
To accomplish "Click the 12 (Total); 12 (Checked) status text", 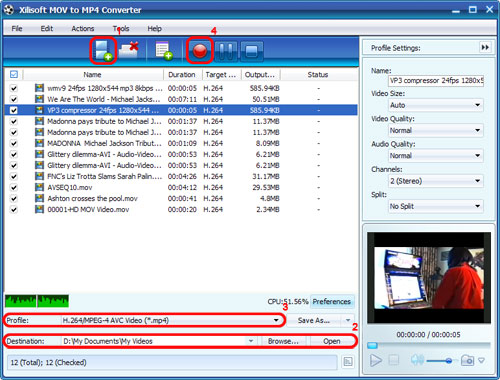I will click(48, 362).
